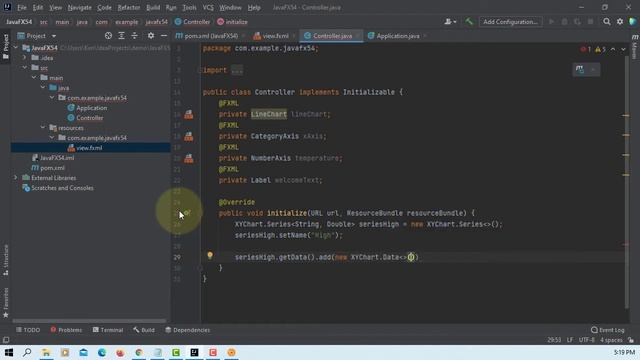Click the Stop icon in toolbar

590,22
